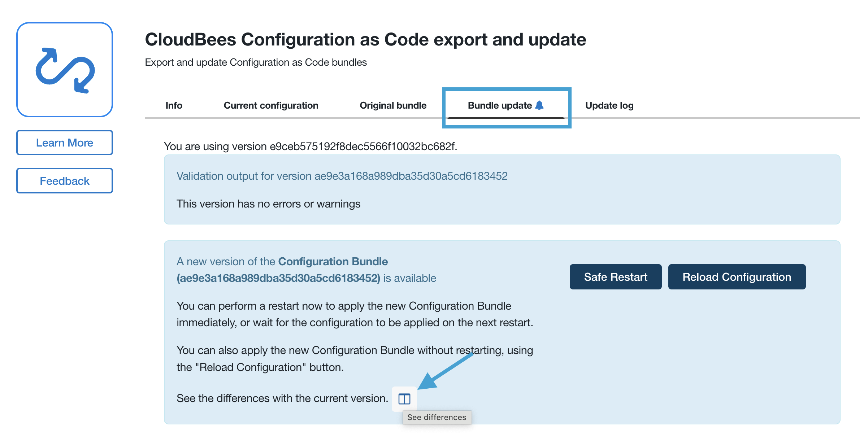The width and height of the screenshot is (868, 441).
Task: Click the Safe Restart button
Action: tap(615, 277)
